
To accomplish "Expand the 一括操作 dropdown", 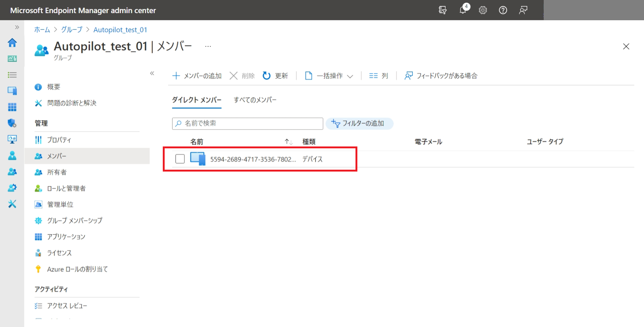I will [x=329, y=76].
